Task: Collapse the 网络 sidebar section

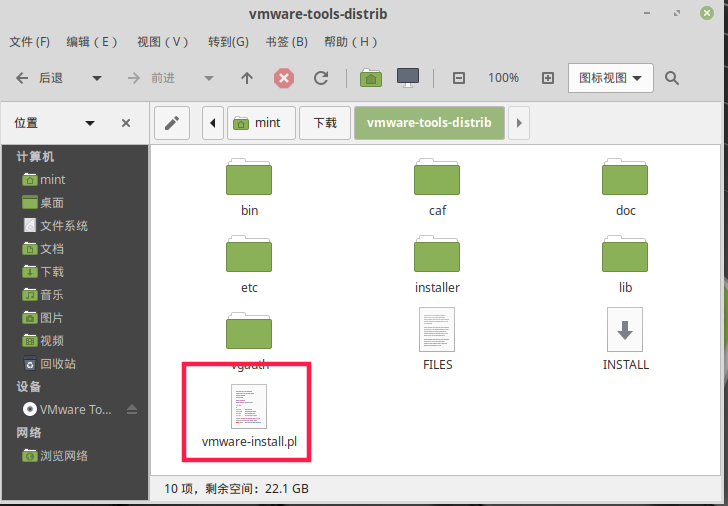Action: click(x=29, y=433)
